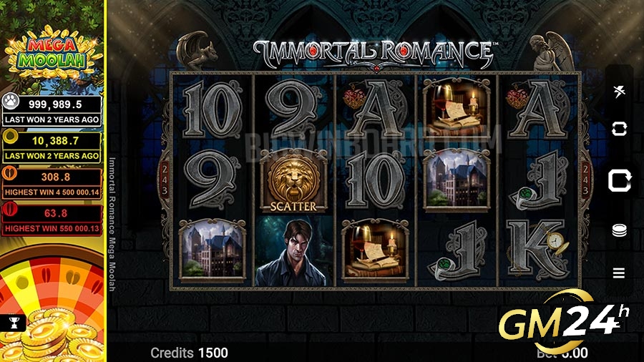644x362 pixels.
Task: Click the Bet amount display
Action: click(x=562, y=353)
